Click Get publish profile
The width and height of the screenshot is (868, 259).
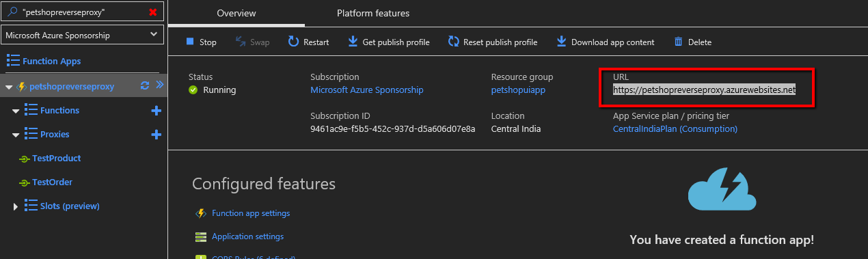(388, 42)
